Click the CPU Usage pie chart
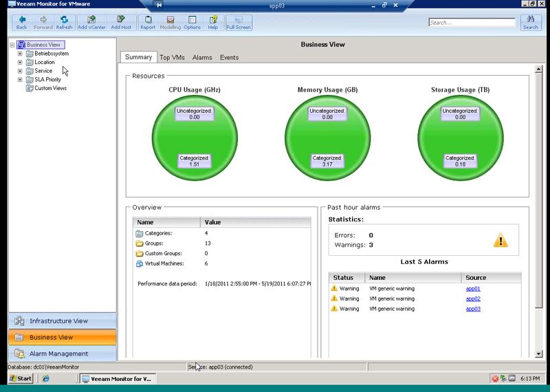The height and width of the screenshot is (392, 550). click(x=195, y=138)
